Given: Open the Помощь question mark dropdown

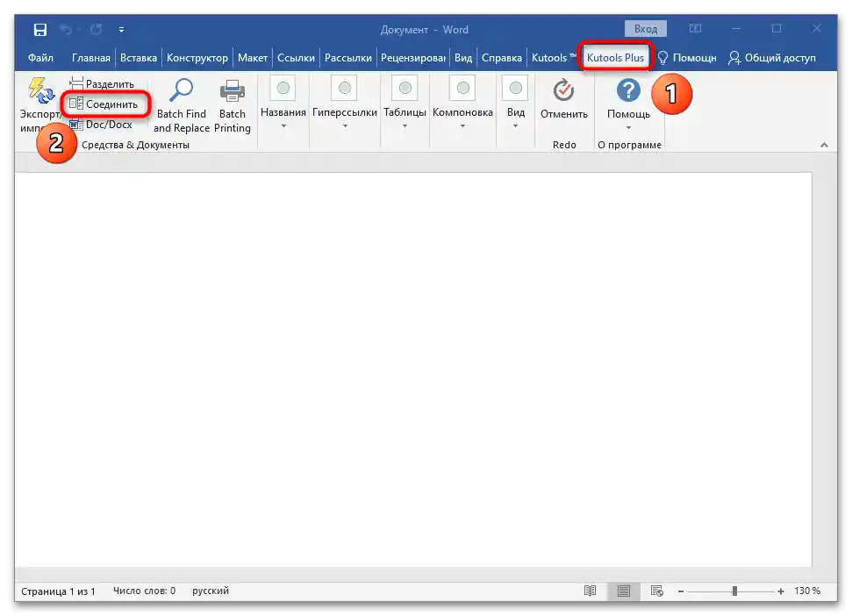Looking at the screenshot, I should [x=628, y=104].
